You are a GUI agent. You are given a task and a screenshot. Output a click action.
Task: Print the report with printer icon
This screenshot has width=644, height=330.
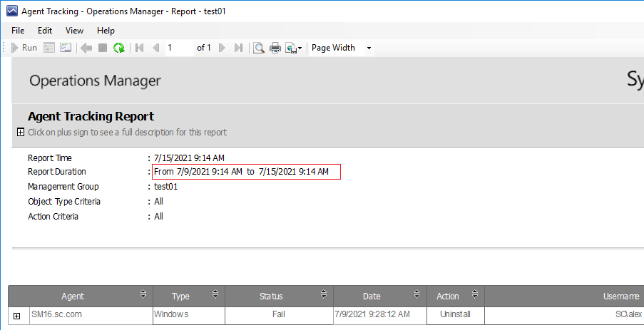(x=275, y=48)
